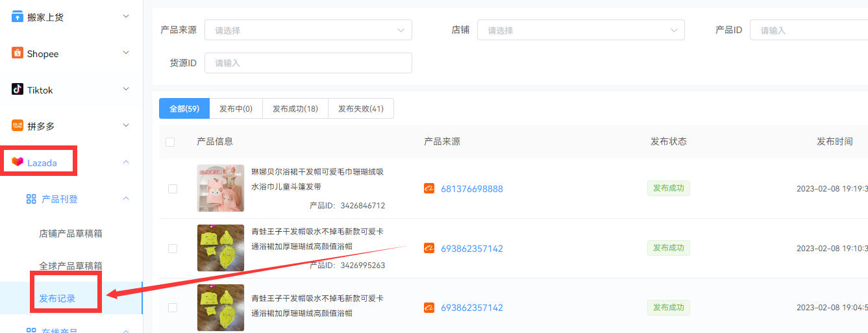
Task: Switch to the 发布中(0) tab
Action: tap(236, 108)
